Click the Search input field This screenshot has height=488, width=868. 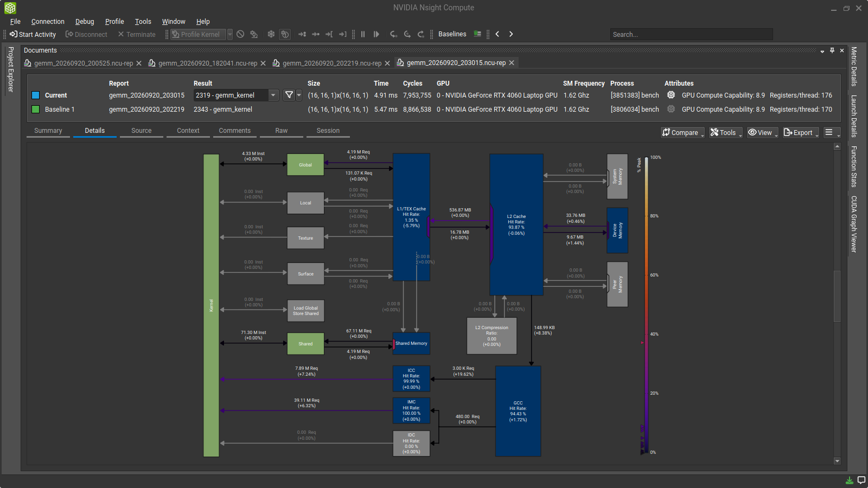point(692,34)
